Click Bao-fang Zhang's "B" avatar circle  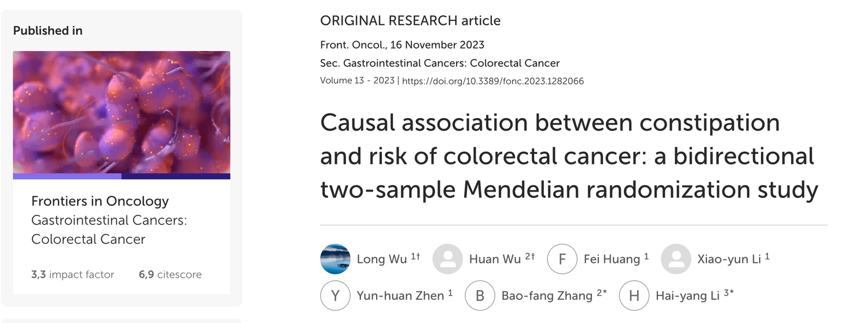480,296
